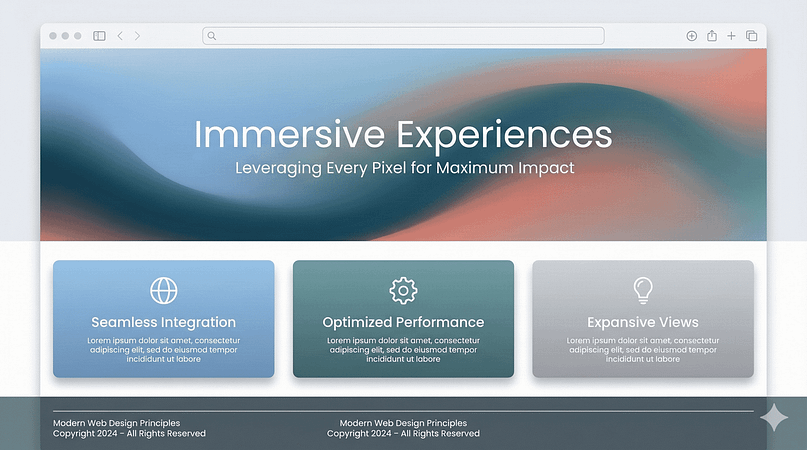
Task: Open the Share icon in toolbar
Action: tap(711, 36)
